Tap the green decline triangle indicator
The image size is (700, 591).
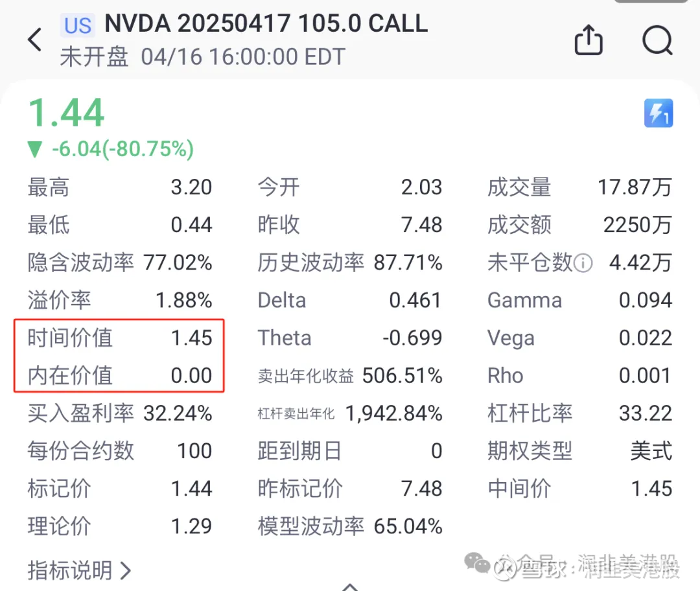pyautogui.click(x=34, y=149)
